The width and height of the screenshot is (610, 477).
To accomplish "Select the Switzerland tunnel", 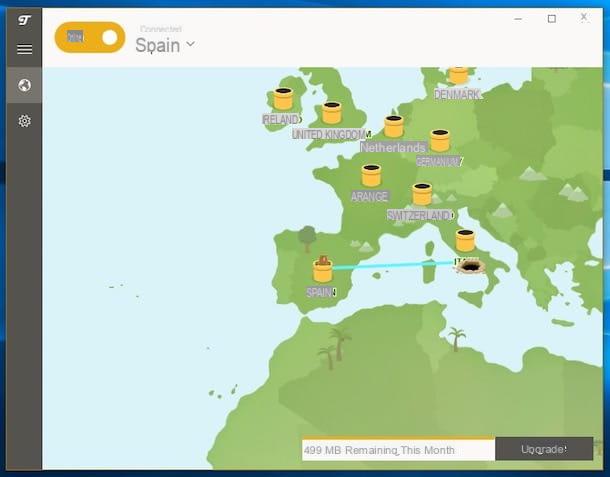I will click(422, 194).
